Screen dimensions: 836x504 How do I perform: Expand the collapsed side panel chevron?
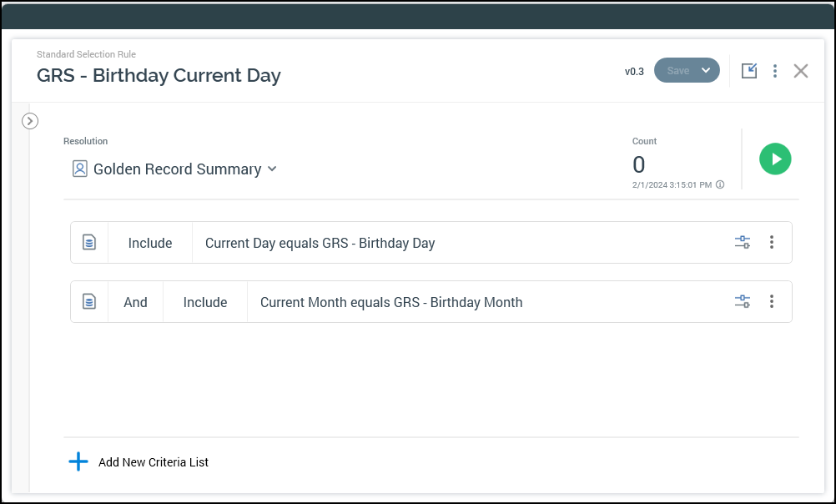tap(30, 121)
